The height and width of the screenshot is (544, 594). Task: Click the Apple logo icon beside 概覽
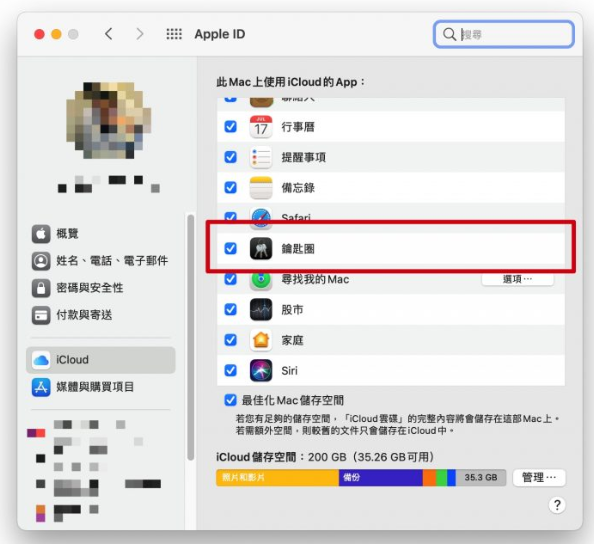click(41, 234)
